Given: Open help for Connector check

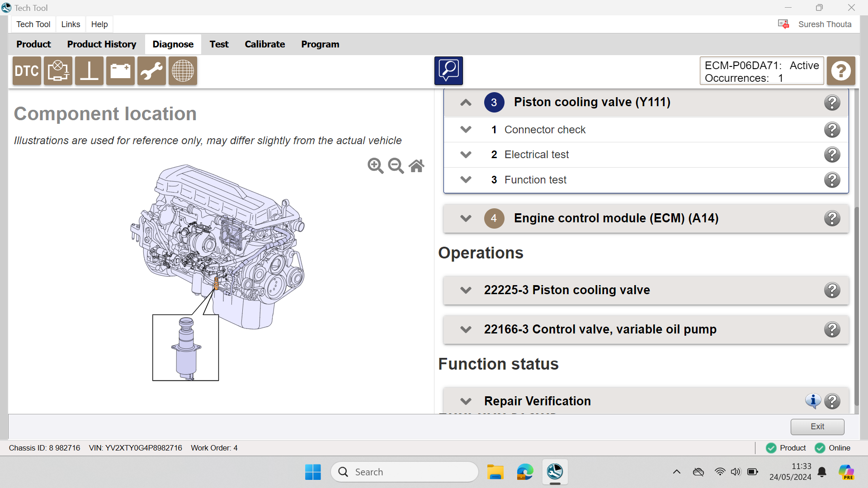Looking at the screenshot, I should (x=832, y=130).
